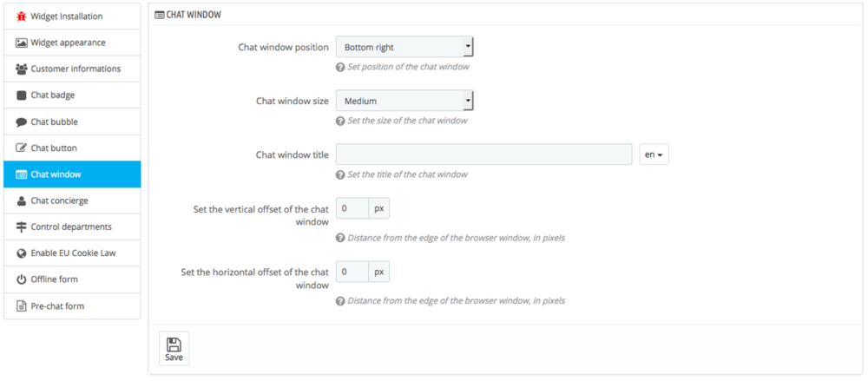This screenshot has height=381, width=868.
Task: Focus the horizontal offset input field
Action: point(352,272)
